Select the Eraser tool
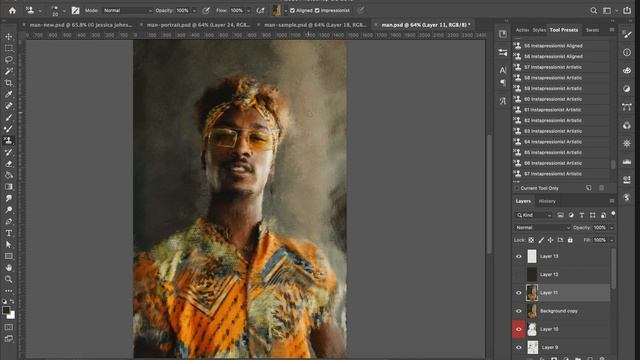640x360 pixels. pos(9,164)
